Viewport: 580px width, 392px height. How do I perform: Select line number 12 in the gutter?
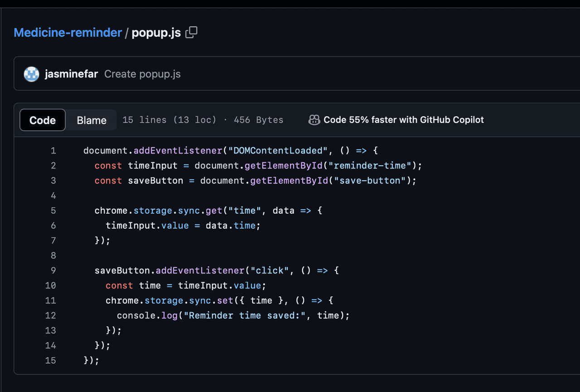pos(51,316)
